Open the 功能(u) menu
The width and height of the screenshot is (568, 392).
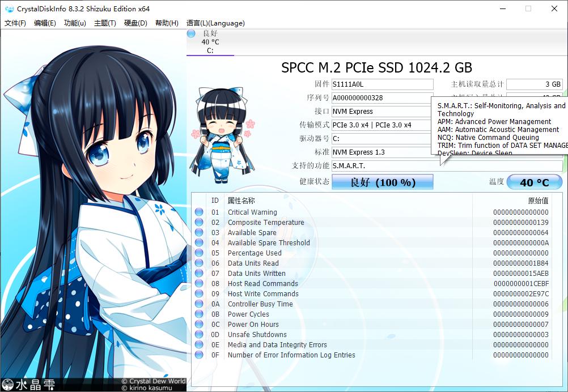tap(74, 23)
